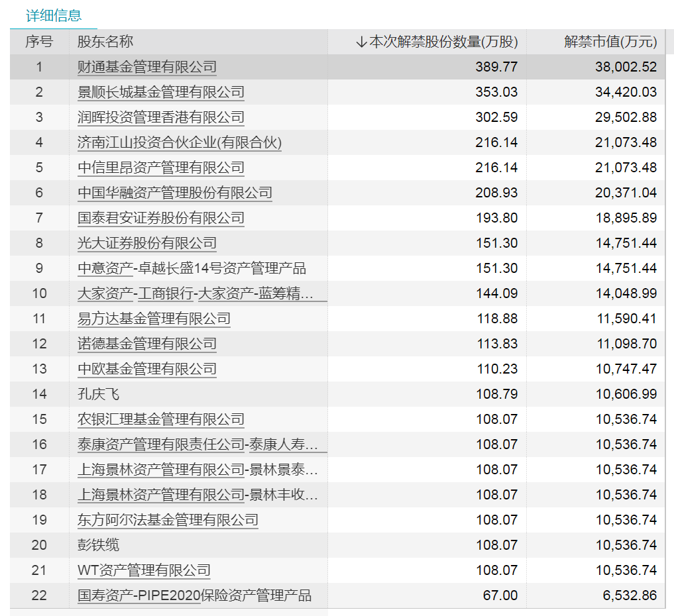Select share quantity 113.83
The width and height of the screenshot is (674, 616).
(x=497, y=344)
